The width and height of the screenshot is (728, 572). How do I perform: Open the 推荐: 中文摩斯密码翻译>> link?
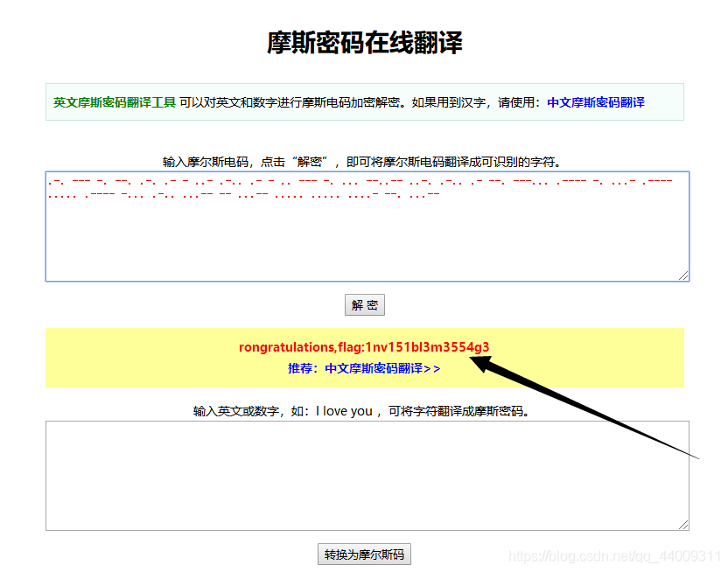tap(364, 368)
